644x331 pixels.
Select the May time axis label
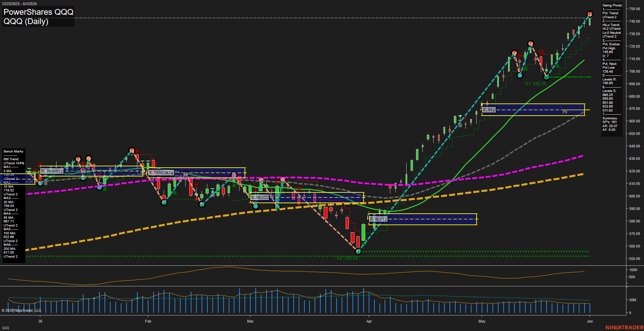[x=482, y=321]
